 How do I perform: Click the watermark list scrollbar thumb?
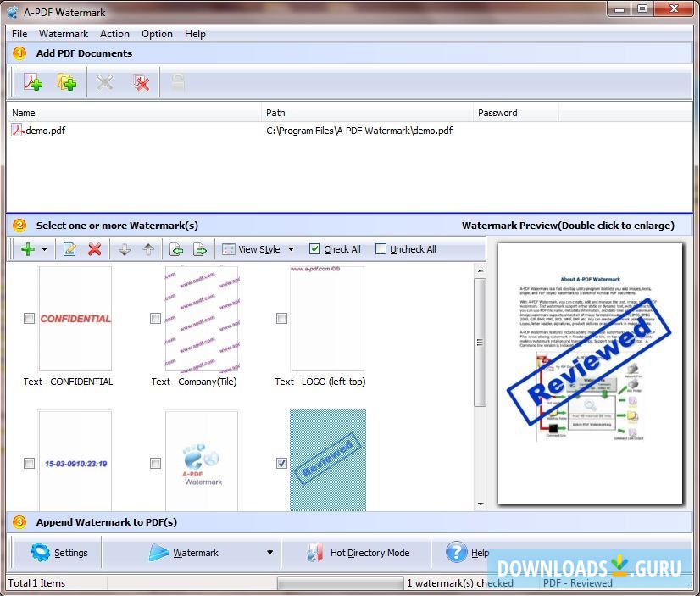coord(481,343)
